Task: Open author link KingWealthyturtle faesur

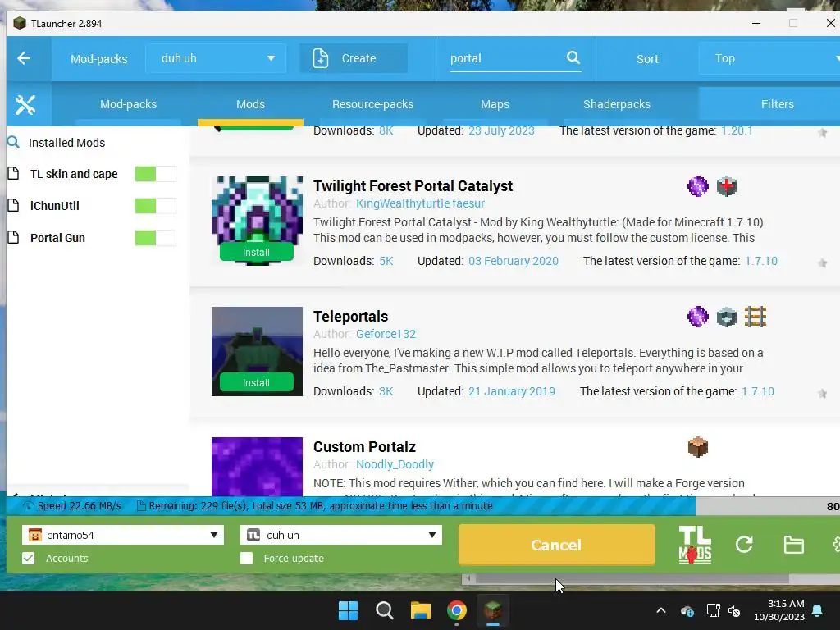Action: (420, 203)
